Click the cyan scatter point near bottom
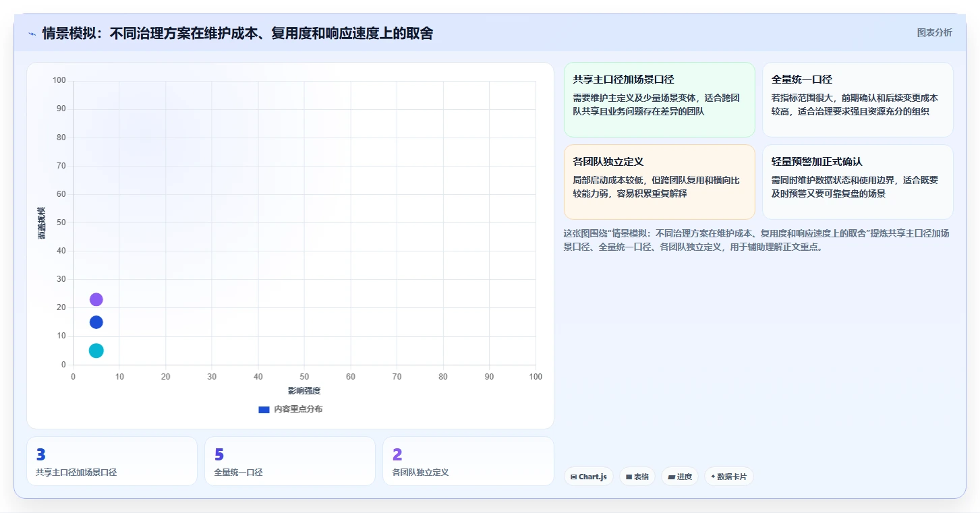This screenshot has width=980, height=513. pyautogui.click(x=96, y=351)
